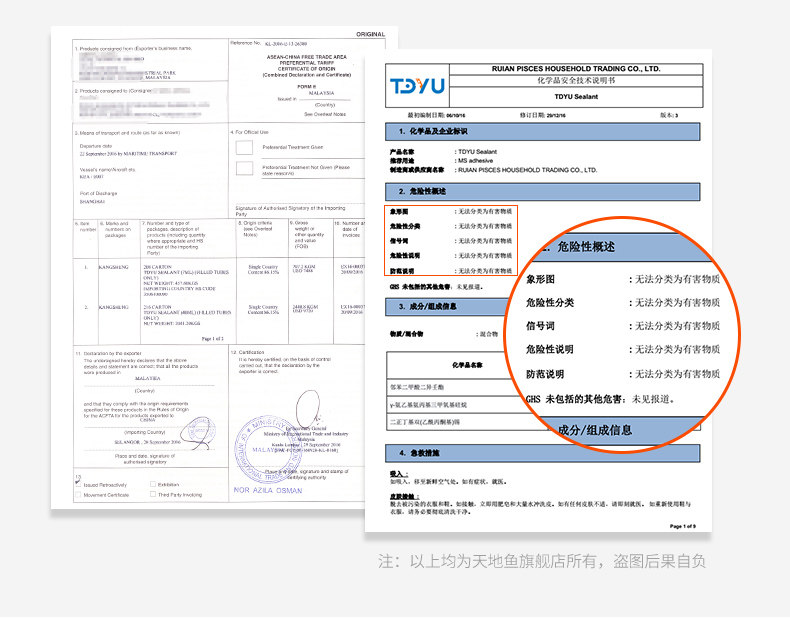Click '防范说明' inside the magnified circle

[545, 374]
